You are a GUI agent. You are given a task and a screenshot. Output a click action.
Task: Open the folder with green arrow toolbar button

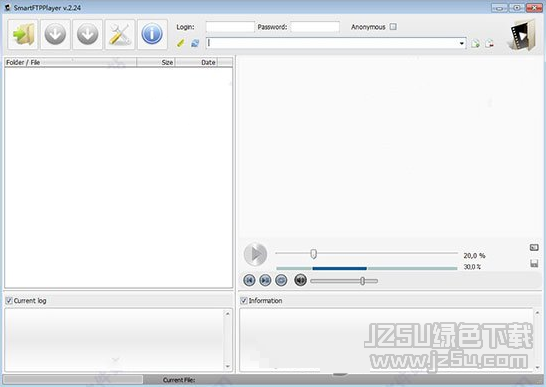tap(23, 34)
